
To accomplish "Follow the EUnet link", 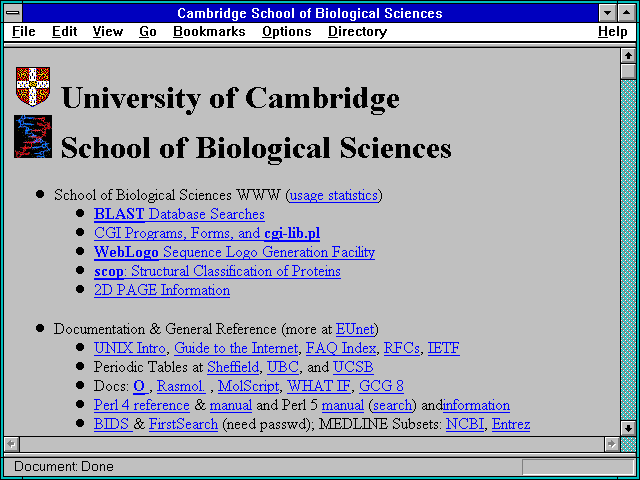I will pos(355,329).
